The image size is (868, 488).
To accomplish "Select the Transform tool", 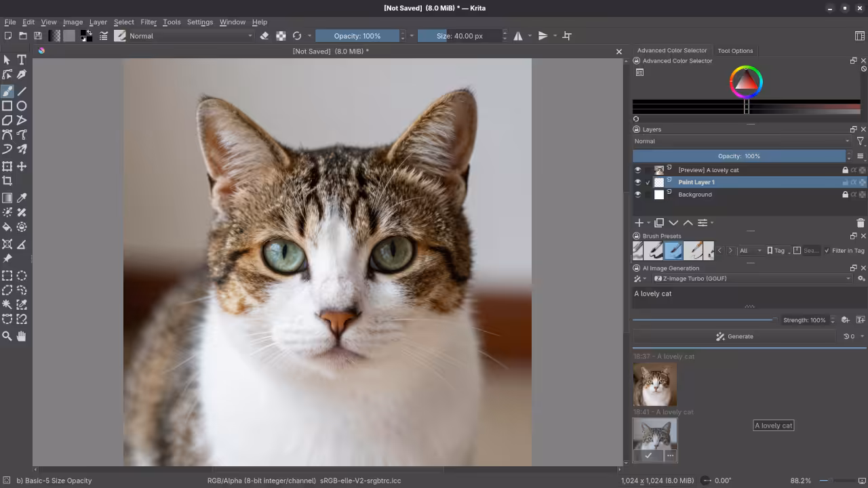I will point(8,167).
